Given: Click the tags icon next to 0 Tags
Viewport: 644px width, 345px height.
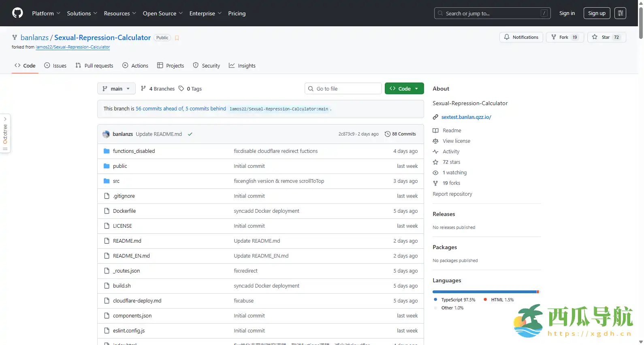Looking at the screenshot, I should tap(181, 89).
